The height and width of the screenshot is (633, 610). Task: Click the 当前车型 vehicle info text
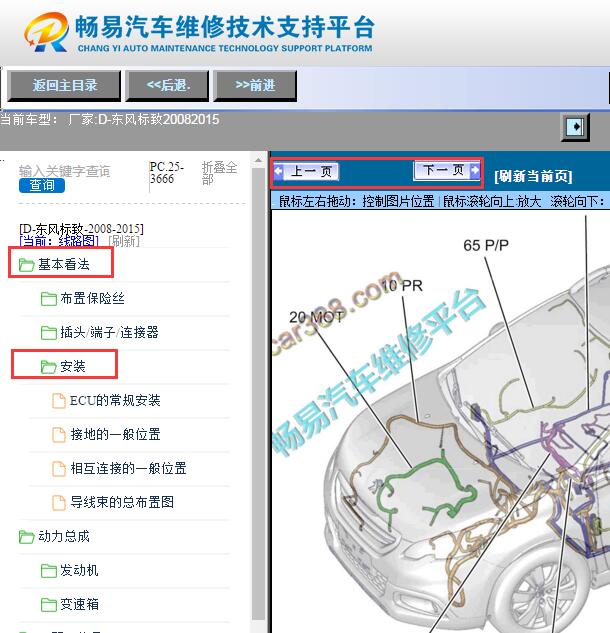point(110,119)
